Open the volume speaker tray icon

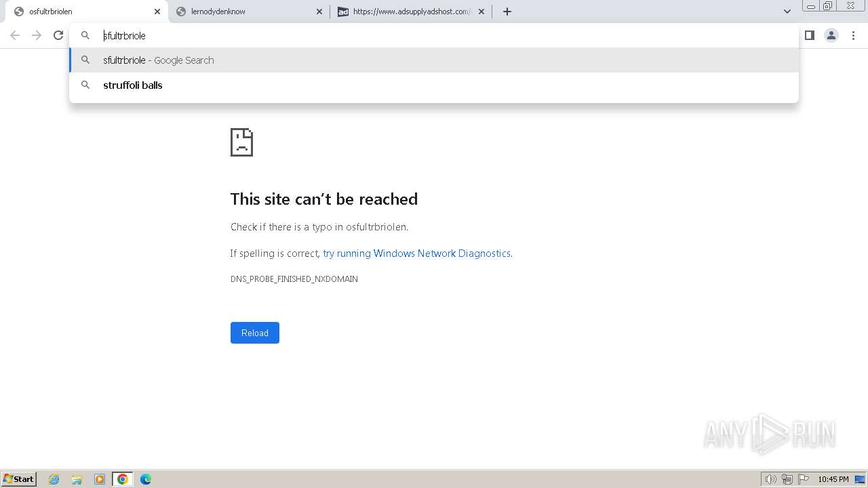[x=771, y=479]
